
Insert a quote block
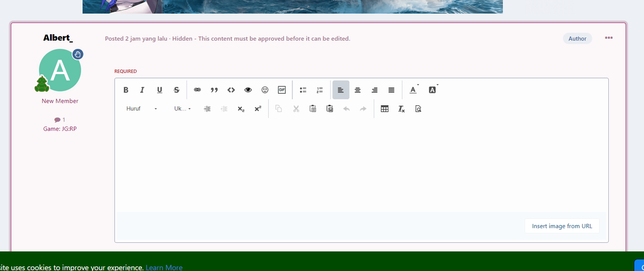coord(214,90)
